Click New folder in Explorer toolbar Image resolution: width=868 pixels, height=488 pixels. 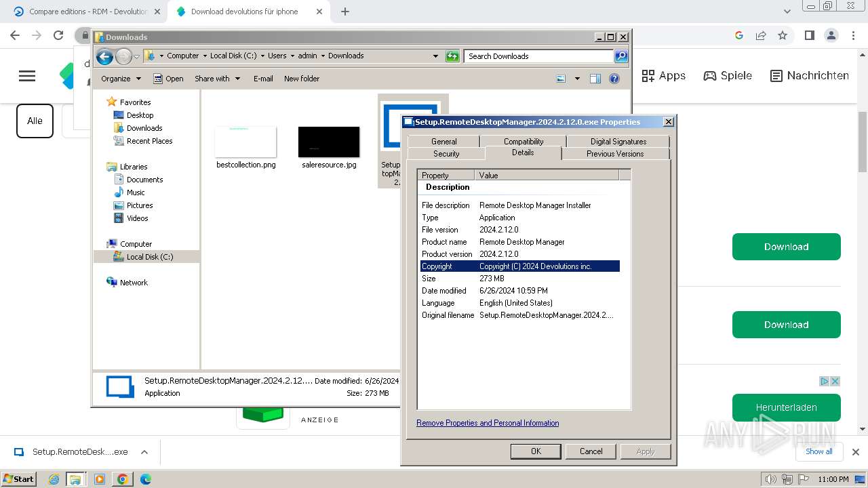click(302, 79)
